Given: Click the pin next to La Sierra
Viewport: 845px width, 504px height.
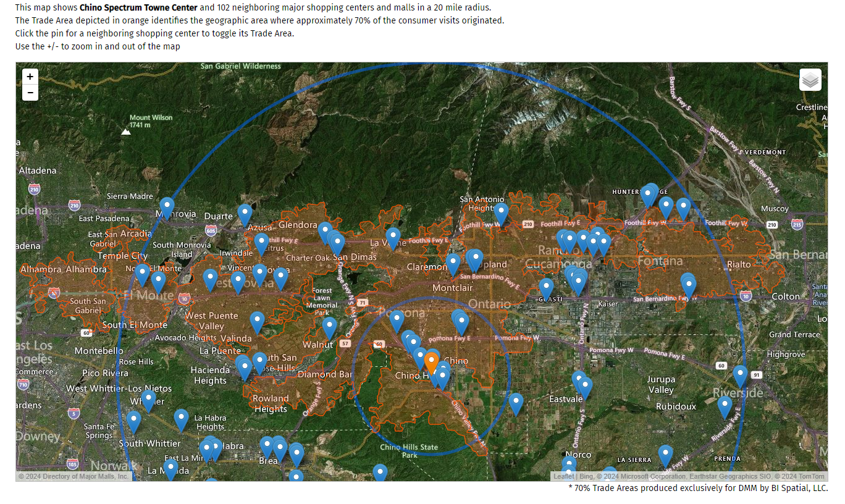Looking at the screenshot, I should (665, 454).
